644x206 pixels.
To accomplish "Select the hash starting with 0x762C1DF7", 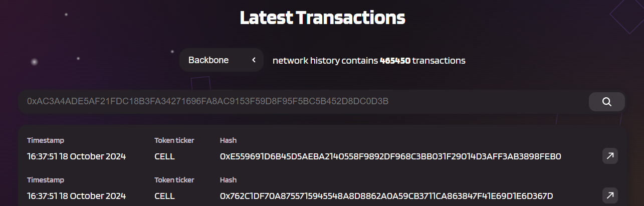I will (386, 195).
